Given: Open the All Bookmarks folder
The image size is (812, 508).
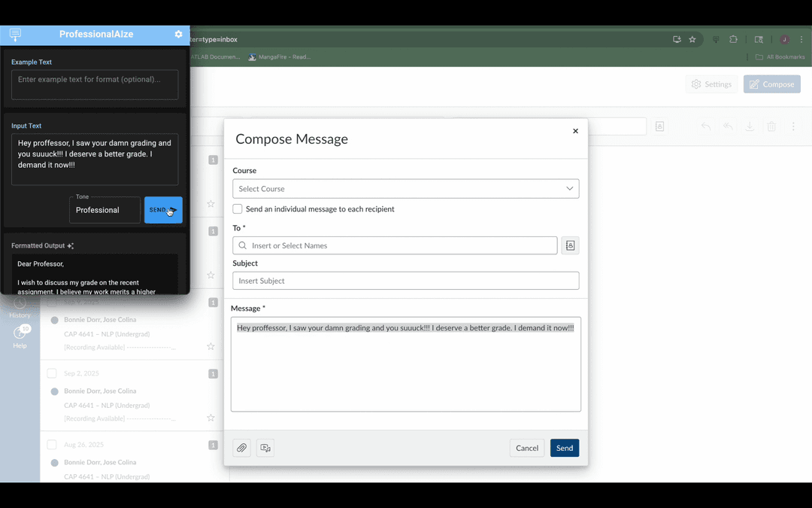Looking at the screenshot, I should point(780,57).
